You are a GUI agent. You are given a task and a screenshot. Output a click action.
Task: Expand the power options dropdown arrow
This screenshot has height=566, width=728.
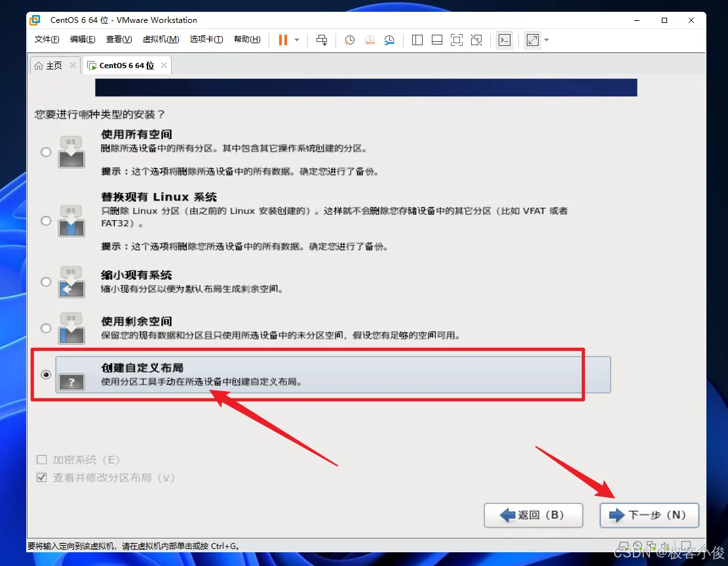tap(297, 40)
